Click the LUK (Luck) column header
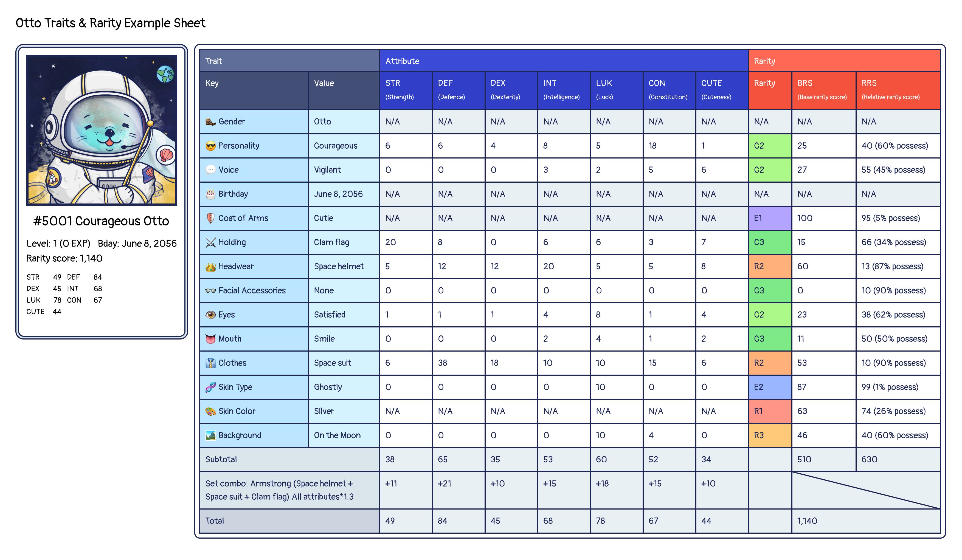Viewport: 962px width, 560px height. click(x=617, y=90)
